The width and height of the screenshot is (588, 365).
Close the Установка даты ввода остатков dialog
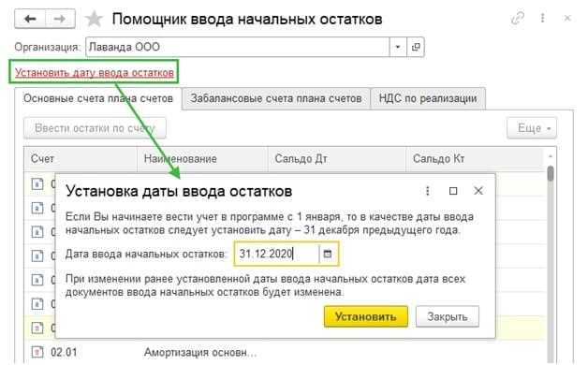point(478,191)
